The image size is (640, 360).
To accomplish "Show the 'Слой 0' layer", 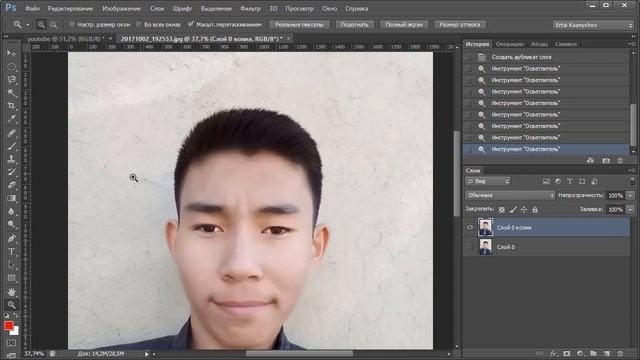I will point(469,247).
